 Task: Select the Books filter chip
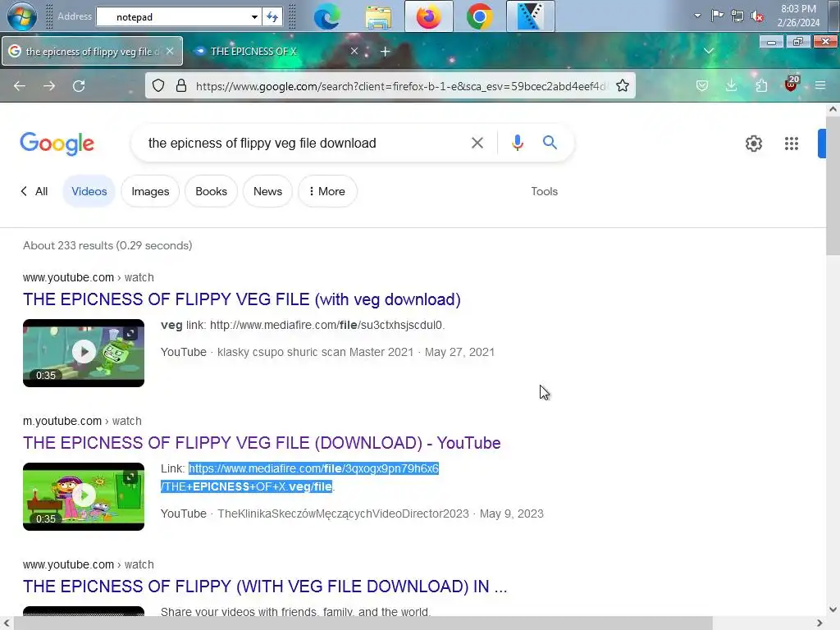211,191
